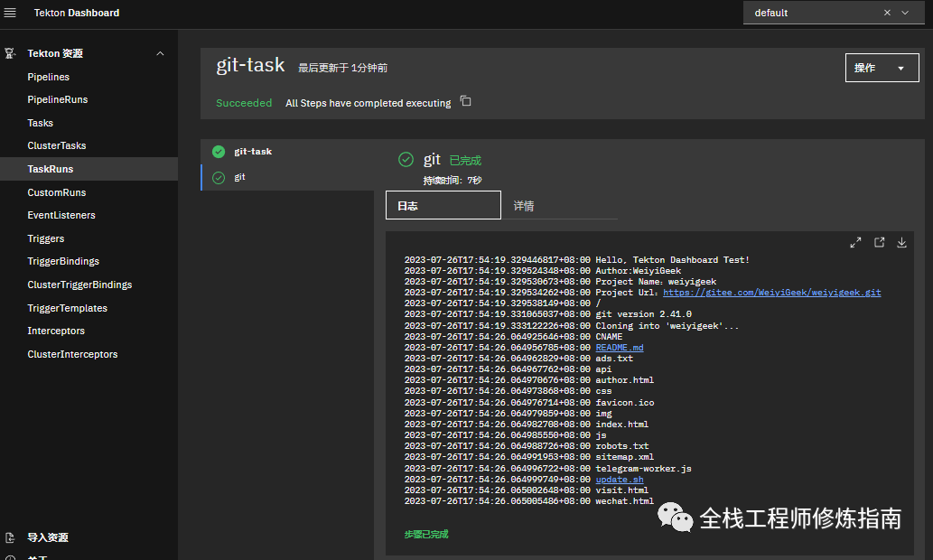The height and width of the screenshot is (560, 933).
Task: Click the git-task page heading
Action: coord(250,64)
